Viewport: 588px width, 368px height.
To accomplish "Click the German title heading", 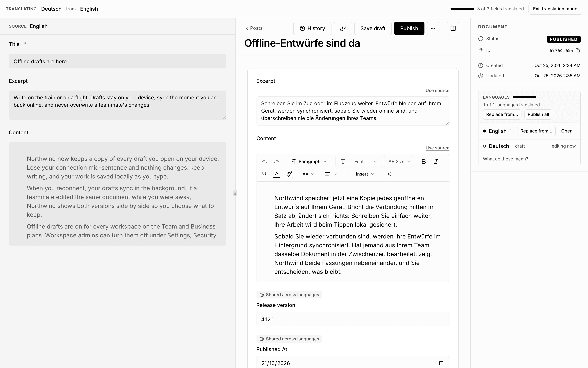I will [302, 43].
